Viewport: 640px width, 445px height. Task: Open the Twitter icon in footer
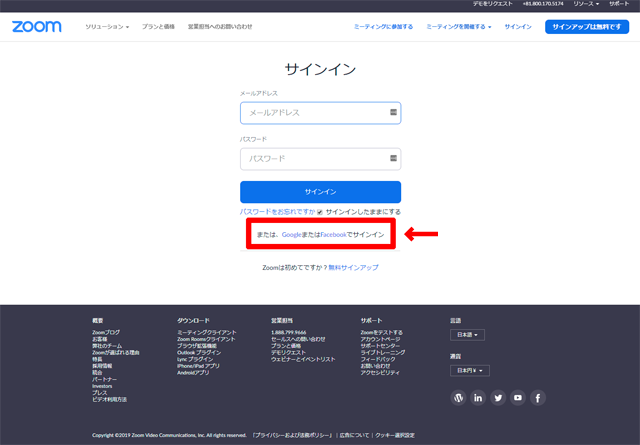(498, 398)
